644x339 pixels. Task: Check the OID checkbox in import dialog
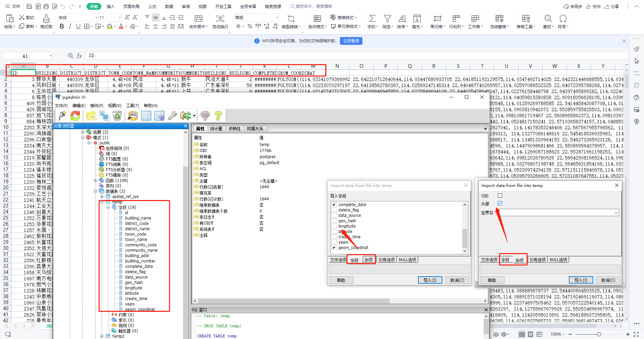(500, 195)
